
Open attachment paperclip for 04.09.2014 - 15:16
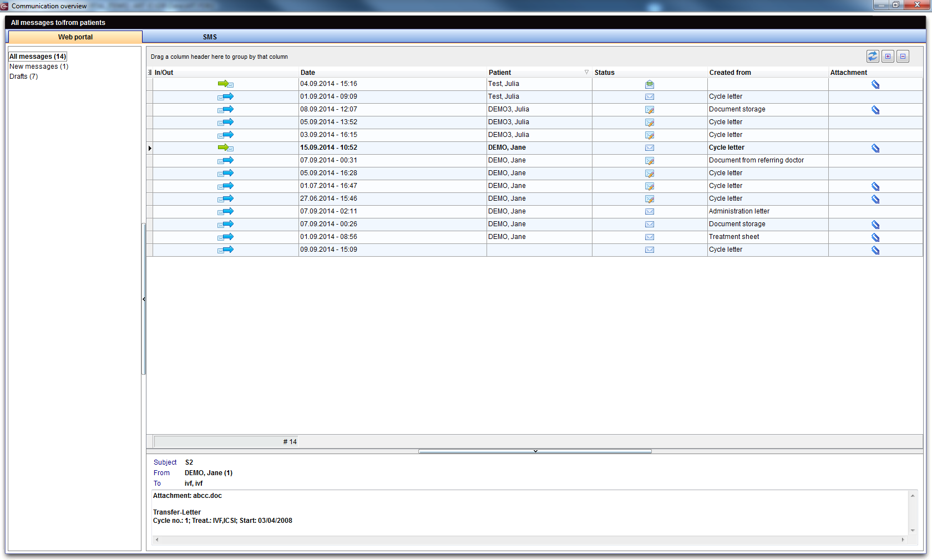pos(875,84)
